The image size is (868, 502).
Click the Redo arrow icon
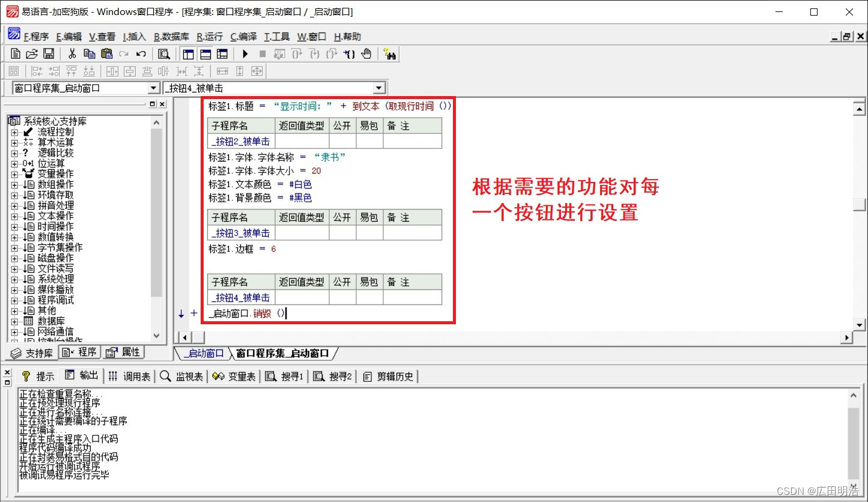[124, 54]
